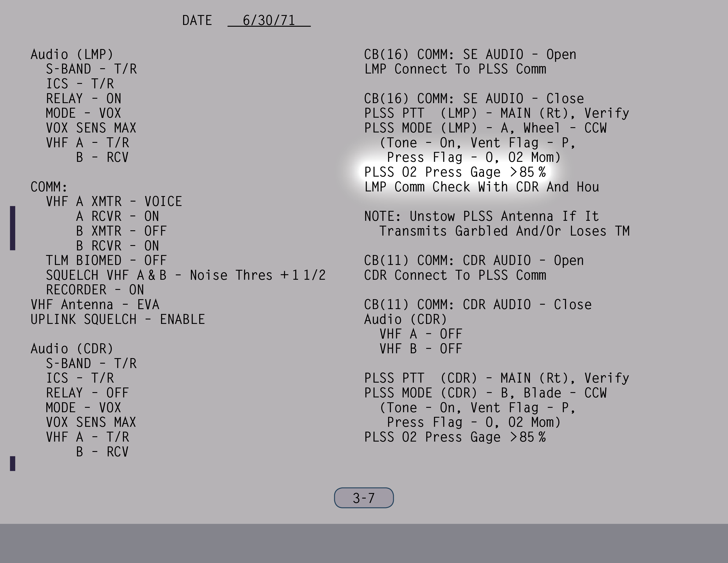Click the tall revision bar beside VHF RCVR lines
728x563 pixels.
[13, 228]
